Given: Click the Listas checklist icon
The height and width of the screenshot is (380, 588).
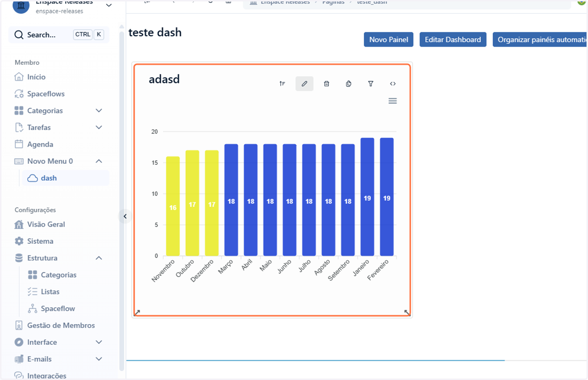Looking at the screenshot, I should click(x=32, y=292).
